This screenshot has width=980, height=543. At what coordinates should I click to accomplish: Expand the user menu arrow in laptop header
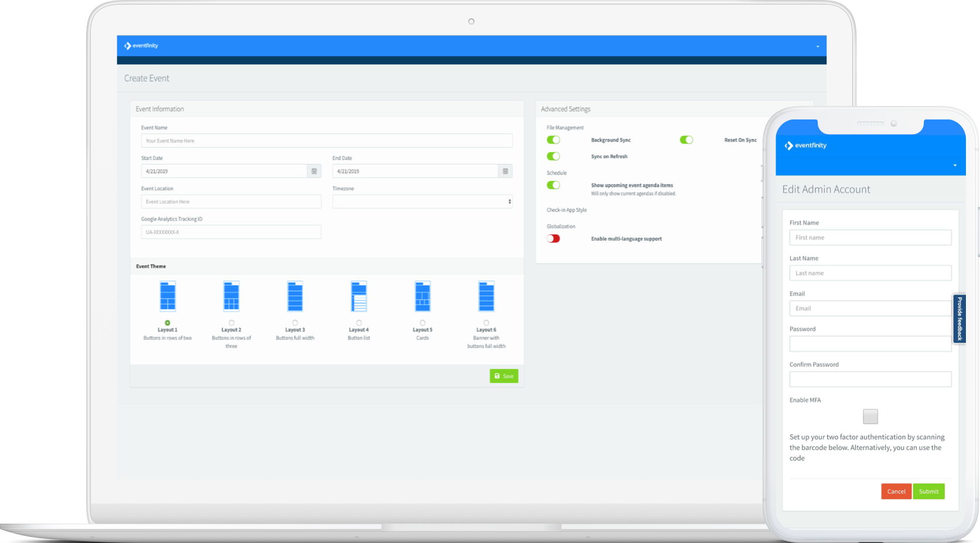(818, 46)
